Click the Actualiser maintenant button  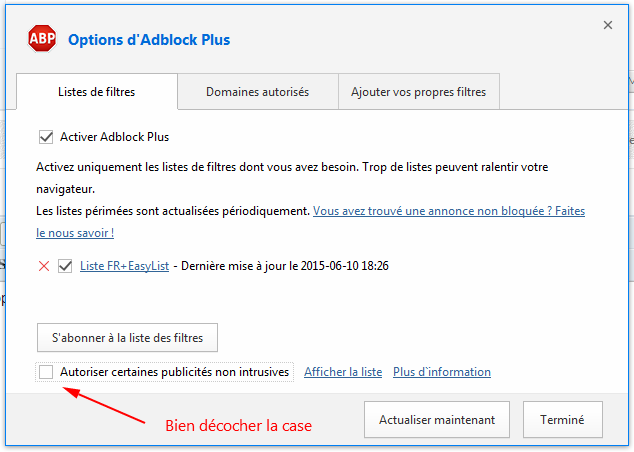click(437, 420)
